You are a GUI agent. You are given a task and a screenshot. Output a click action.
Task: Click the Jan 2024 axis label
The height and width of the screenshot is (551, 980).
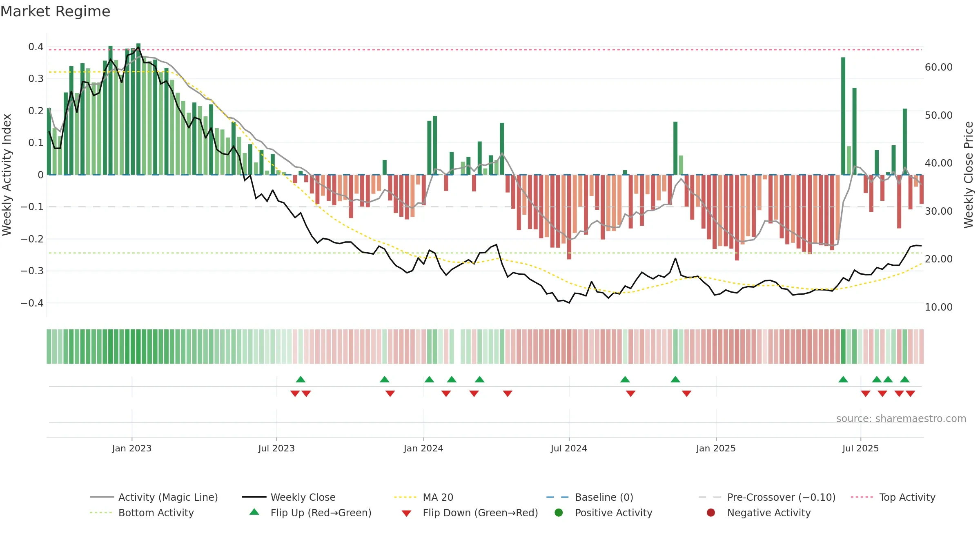(x=423, y=448)
